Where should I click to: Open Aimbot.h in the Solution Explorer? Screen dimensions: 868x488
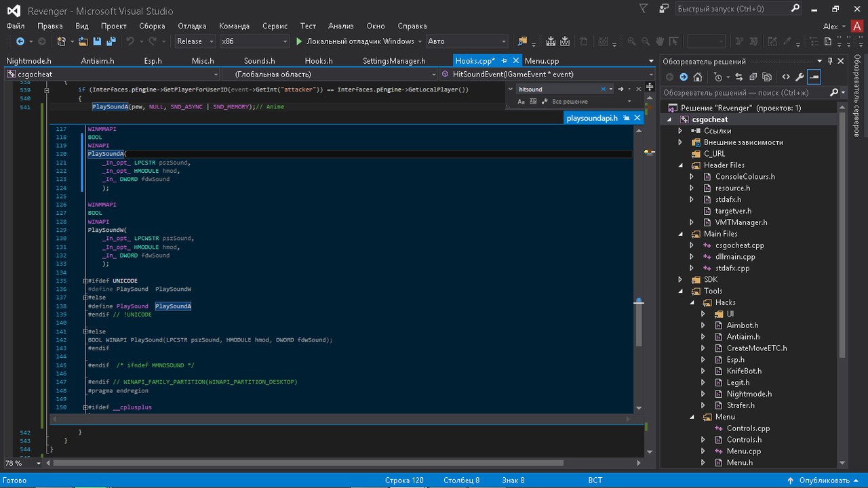click(743, 325)
